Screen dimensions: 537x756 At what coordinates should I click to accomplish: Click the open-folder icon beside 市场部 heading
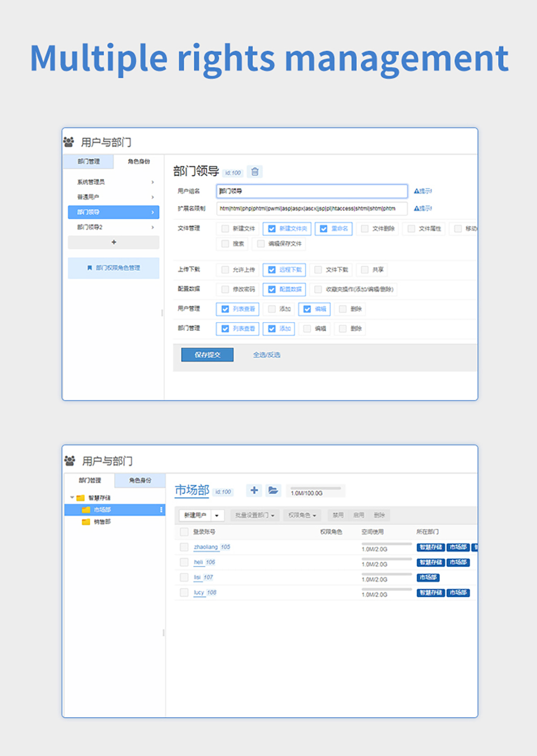273,490
